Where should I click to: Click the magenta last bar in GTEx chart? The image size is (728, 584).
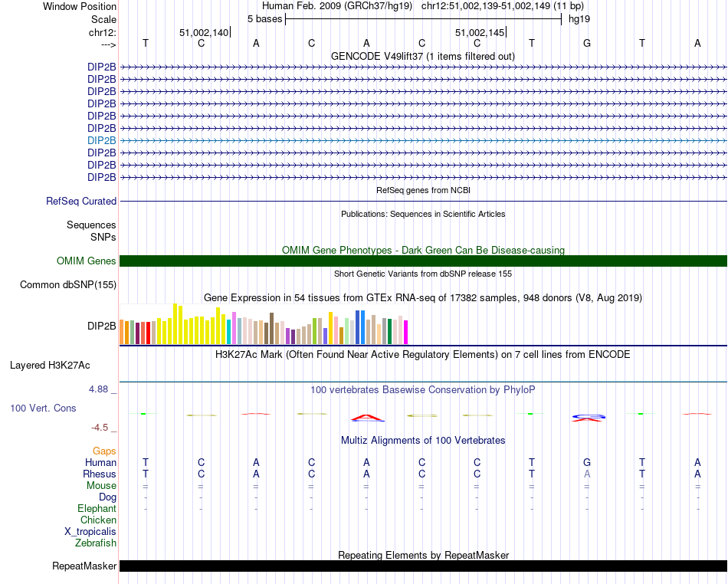(x=406, y=332)
